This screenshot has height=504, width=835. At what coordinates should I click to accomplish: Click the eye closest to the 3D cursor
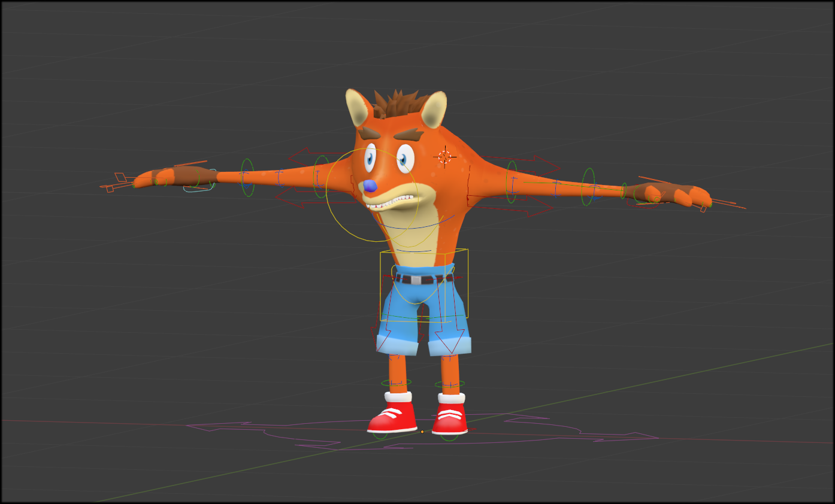[406, 159]
